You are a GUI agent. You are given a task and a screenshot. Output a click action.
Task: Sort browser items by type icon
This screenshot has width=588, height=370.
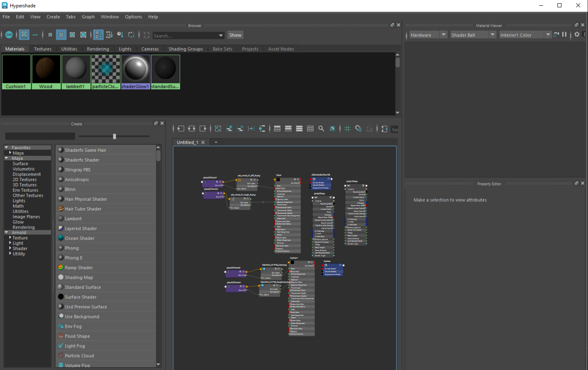[109, 35]
